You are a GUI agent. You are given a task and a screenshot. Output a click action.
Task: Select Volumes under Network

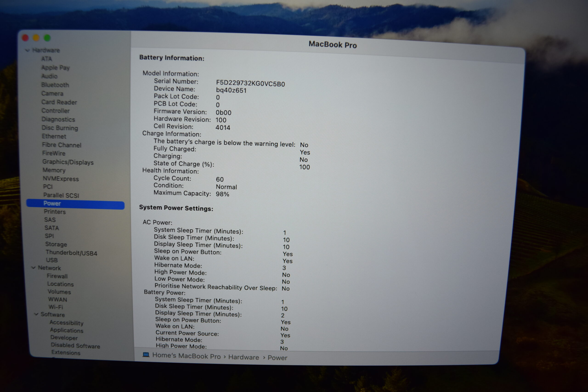click(59, 292)
